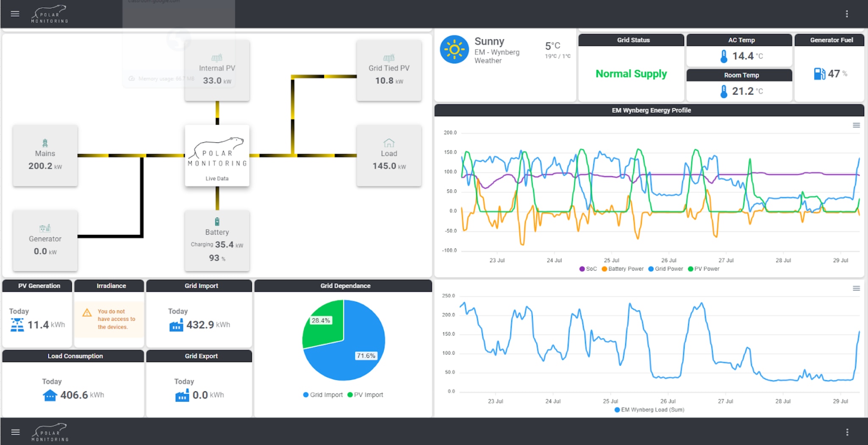The width and height of the screenshot is (868, 445).
Task: Click the Mains pylon icon
Action: coord(45,143)
